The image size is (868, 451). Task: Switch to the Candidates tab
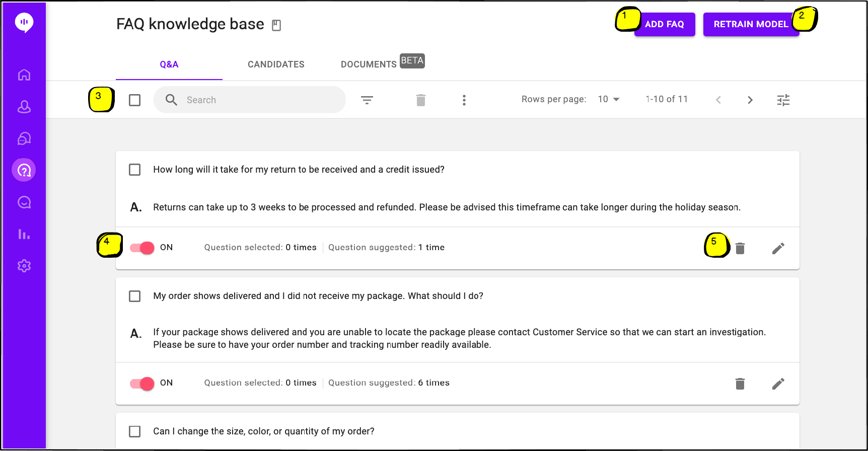[276, 64]
